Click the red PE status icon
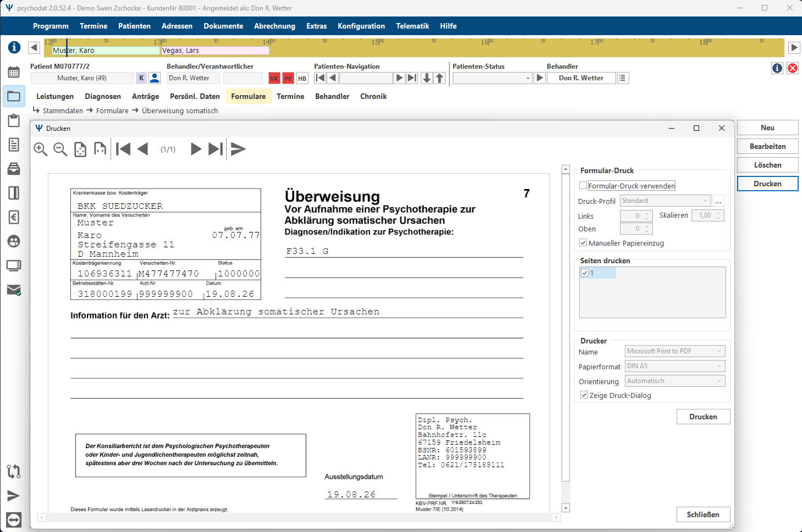The height and width of the screenshot is (532, 802). (288, 78)
